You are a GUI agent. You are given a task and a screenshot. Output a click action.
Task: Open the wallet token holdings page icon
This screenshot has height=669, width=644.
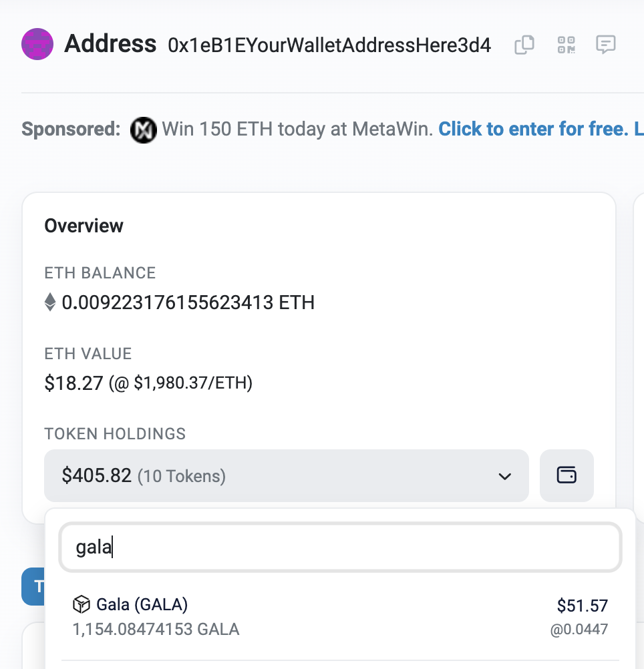click(567, 475)
